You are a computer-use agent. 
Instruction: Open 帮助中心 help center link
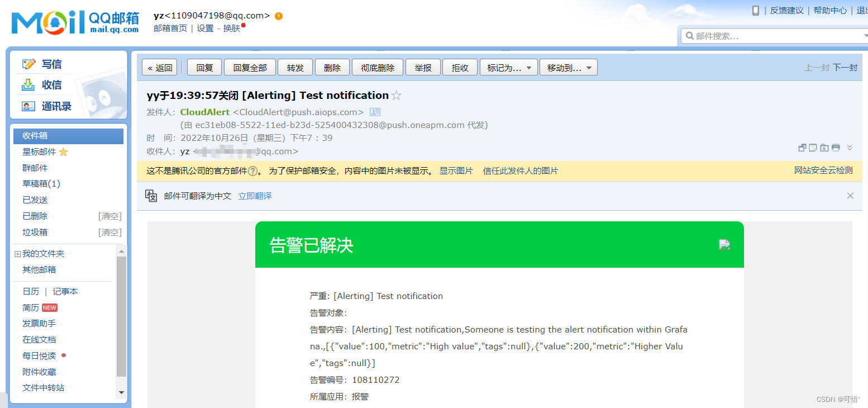tap(830, 11)
